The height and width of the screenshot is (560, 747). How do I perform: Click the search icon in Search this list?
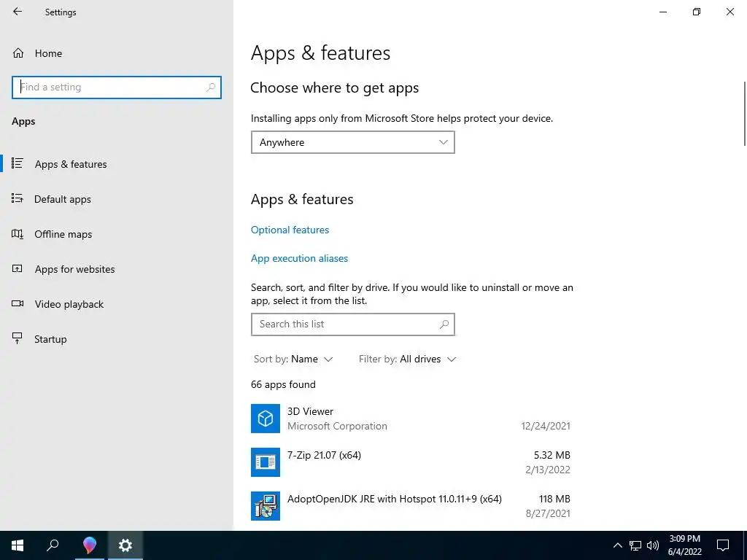(444, 324)
